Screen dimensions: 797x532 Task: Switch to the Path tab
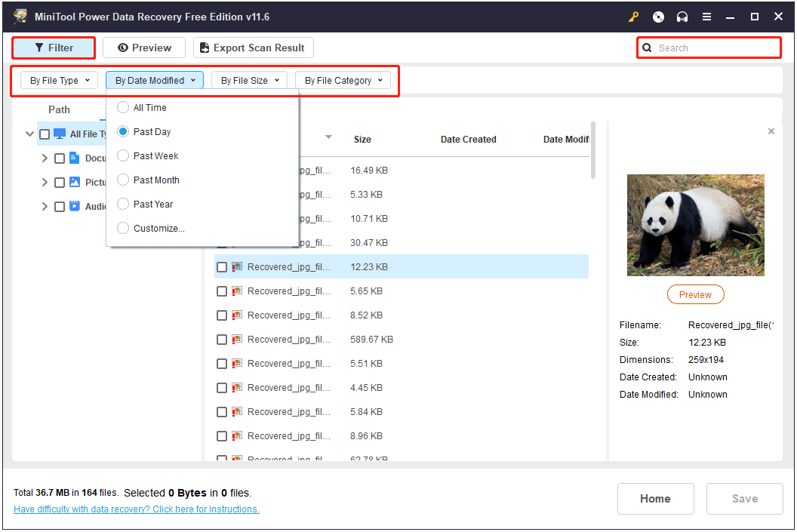pyautogui.click(x=59, y=110)
